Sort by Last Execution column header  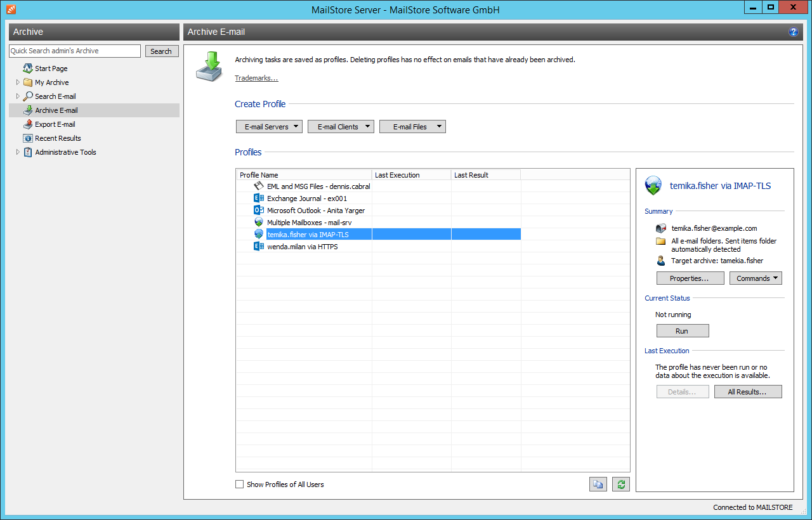pyautogui.click(x=412, y=175)
